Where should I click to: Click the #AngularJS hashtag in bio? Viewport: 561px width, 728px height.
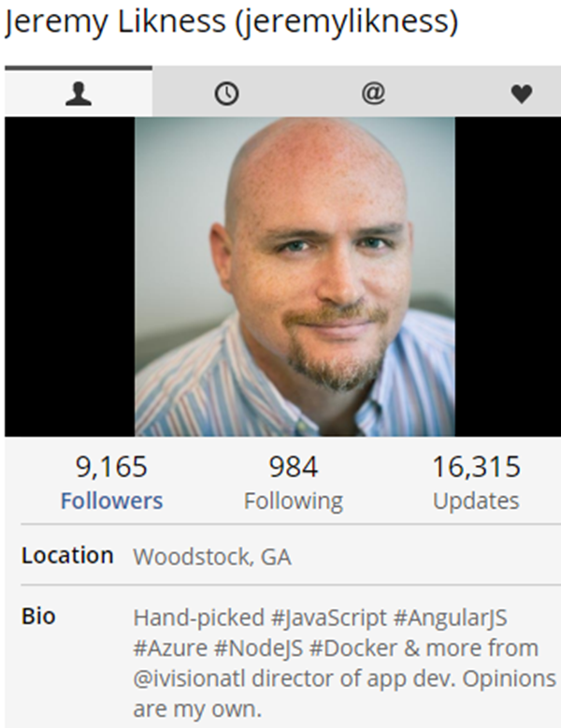[451, 618]
